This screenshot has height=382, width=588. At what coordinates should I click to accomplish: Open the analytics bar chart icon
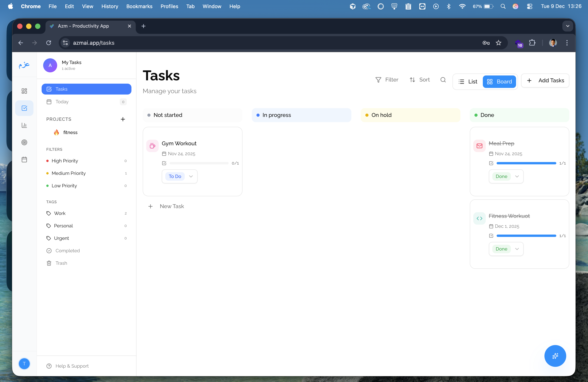pyautogui.click(x=24, y=125)
